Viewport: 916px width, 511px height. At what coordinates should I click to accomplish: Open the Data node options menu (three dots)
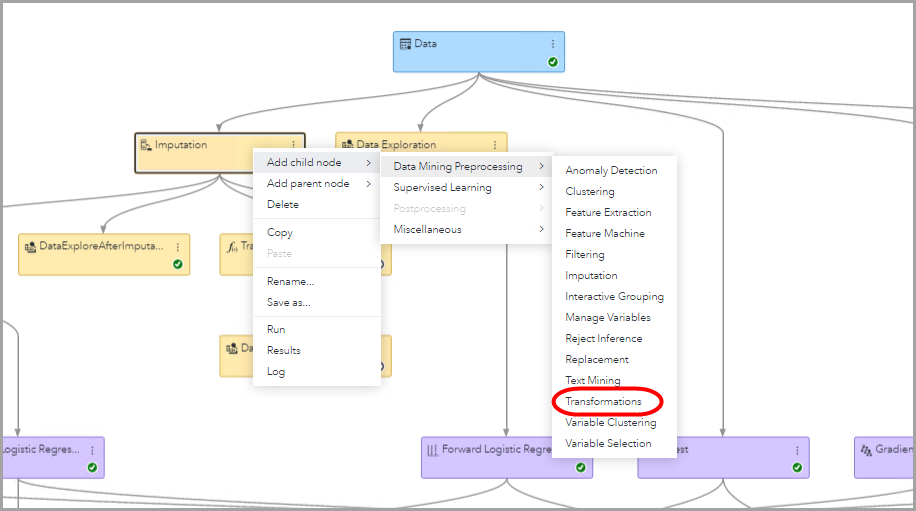pyautogui.click(x=553, y=44)
